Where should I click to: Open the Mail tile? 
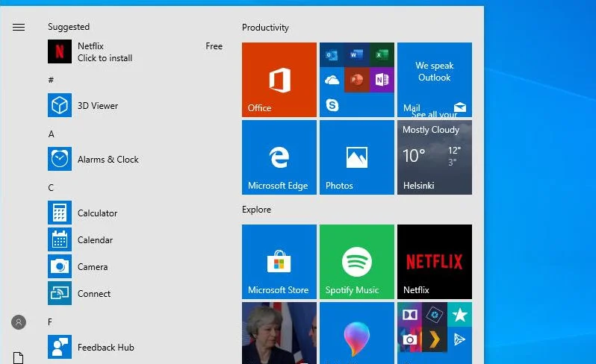[x=435, y=80]
